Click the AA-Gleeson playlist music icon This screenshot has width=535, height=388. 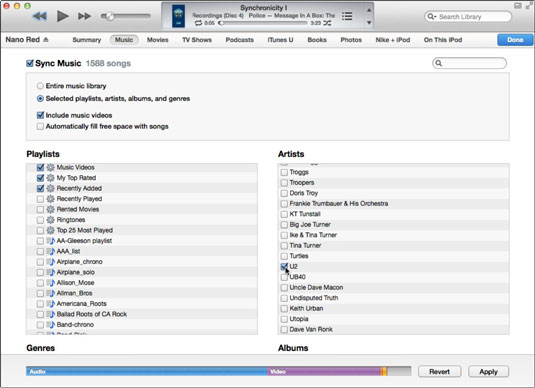tap(50, 241)
